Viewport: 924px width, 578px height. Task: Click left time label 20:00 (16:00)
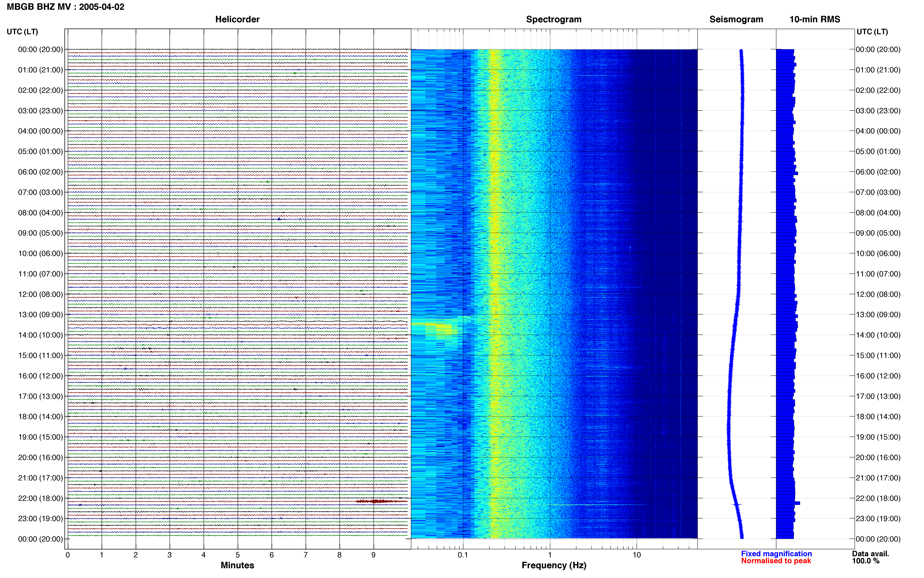tap(41, 457)
